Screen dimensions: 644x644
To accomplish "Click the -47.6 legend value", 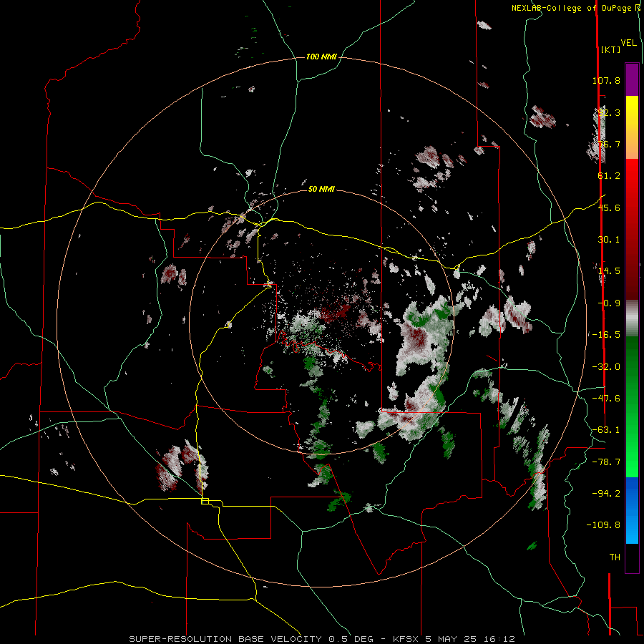I will 606,399.
